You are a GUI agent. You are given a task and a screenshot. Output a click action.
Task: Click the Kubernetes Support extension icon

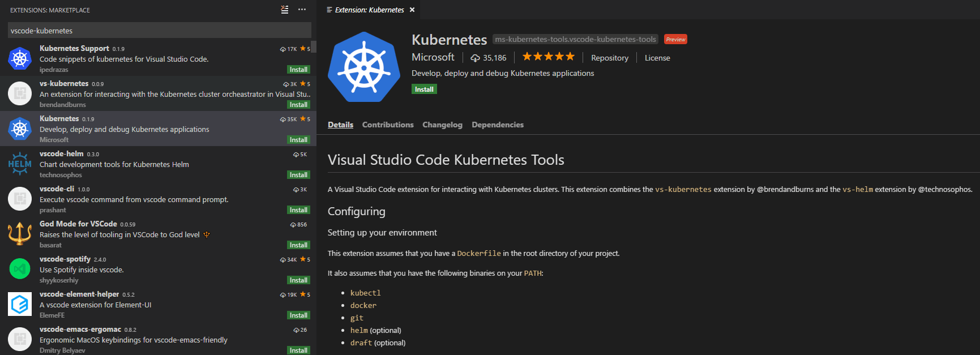point(20,58)
